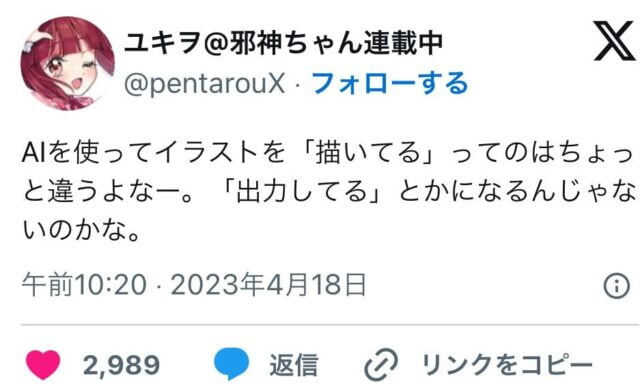Click the 2,989 like count
The height and width of the screenshot is (390, 640).
(x=121, y=365)
